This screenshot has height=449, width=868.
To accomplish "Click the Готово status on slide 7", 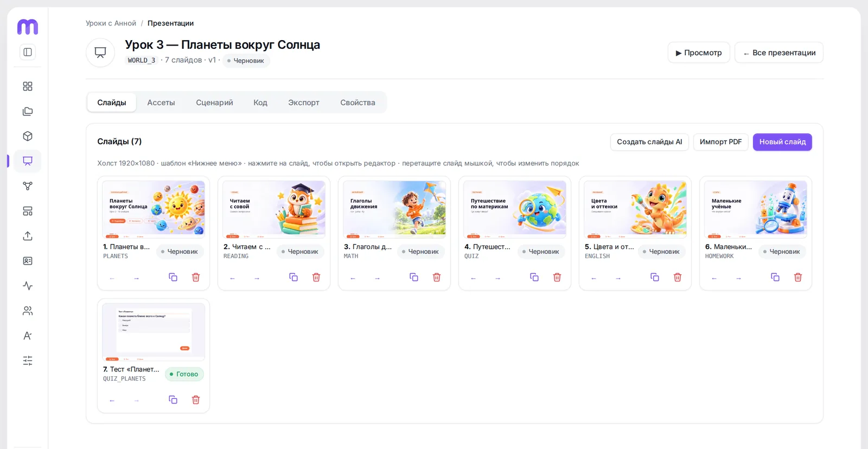I will pyautogui.click(x=184, y=374).
